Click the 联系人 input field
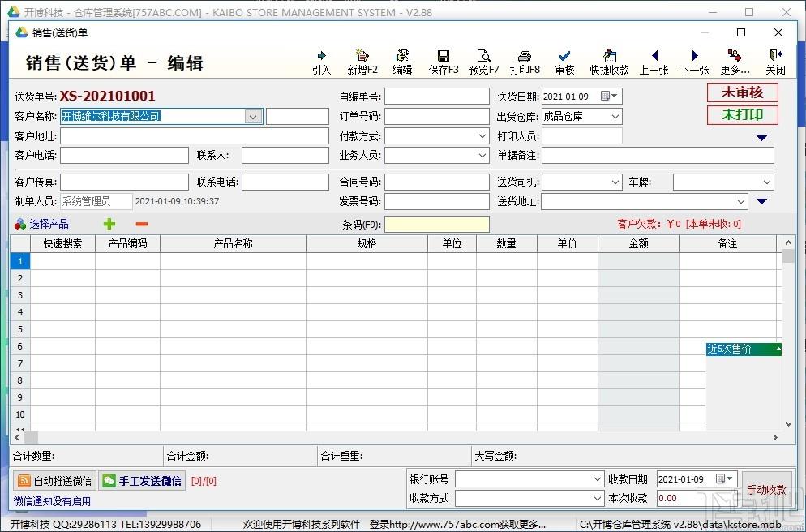 point(285,155)
